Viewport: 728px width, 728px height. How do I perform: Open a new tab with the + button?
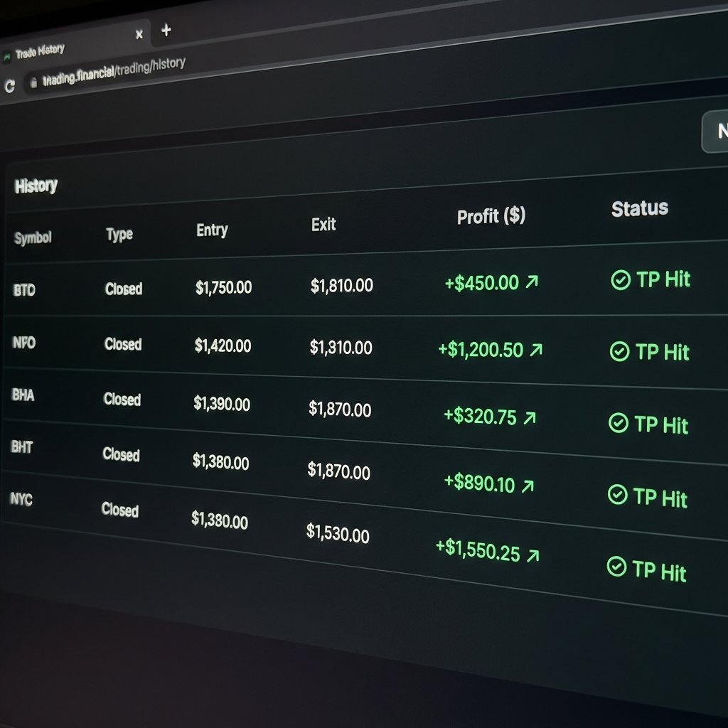click(166, 31)
